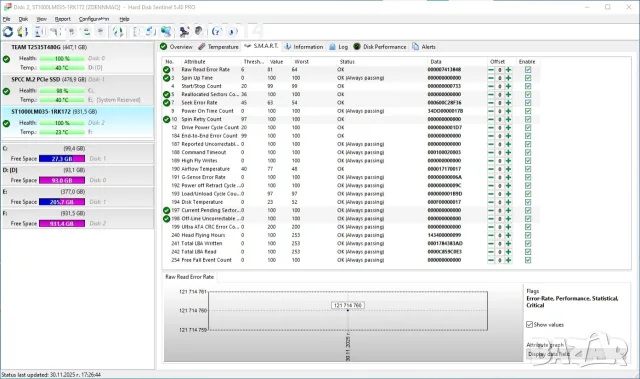640x379 pixels.
Task: Toggle Enable checkbox for Raw Read Error Rate
Action: tap(528, 70)
